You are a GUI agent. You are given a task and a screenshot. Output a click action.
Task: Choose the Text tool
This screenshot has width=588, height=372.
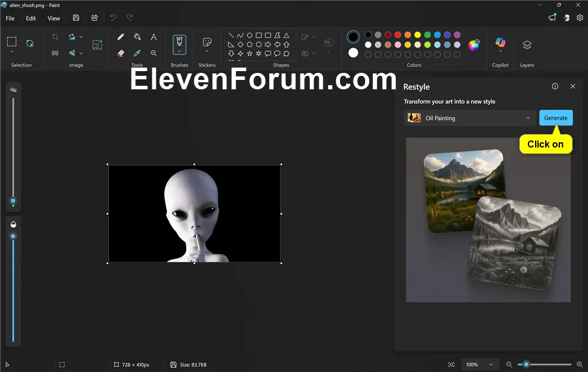[153, 36]
